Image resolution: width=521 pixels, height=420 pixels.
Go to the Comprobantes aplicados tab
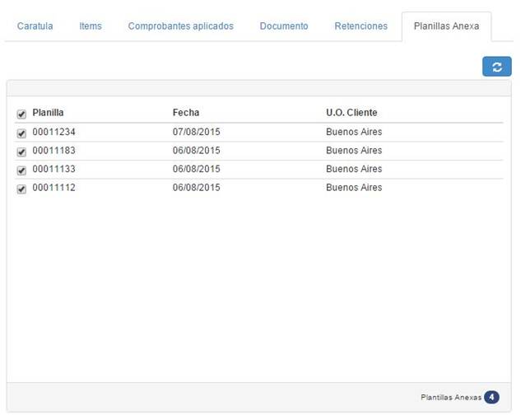click(x=180, y=26)
